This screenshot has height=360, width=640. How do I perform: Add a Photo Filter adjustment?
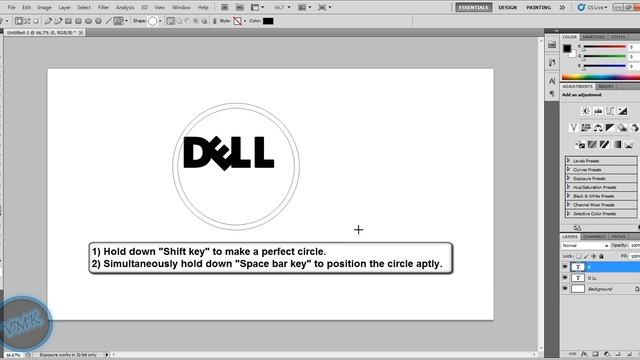click(x=622, y=128)
